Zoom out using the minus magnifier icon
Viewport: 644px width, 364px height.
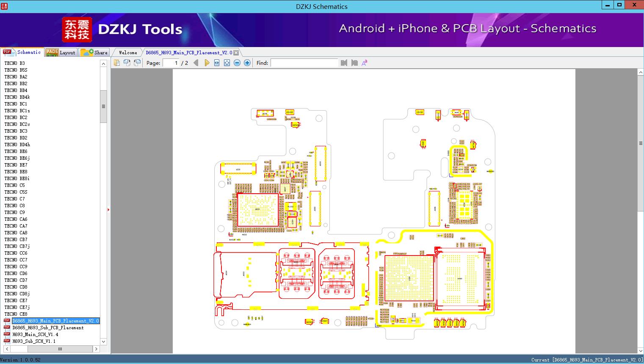click(x=237, y=62)
